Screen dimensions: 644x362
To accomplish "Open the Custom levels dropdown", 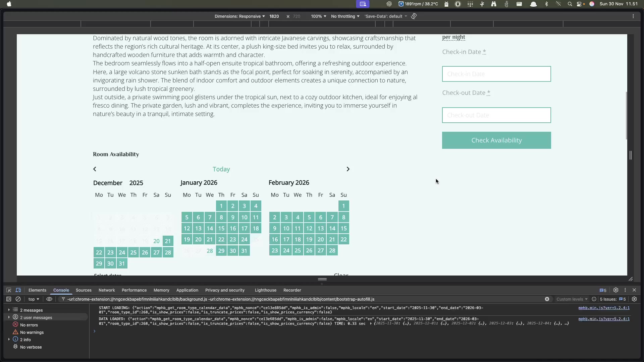I will point(572,299).
